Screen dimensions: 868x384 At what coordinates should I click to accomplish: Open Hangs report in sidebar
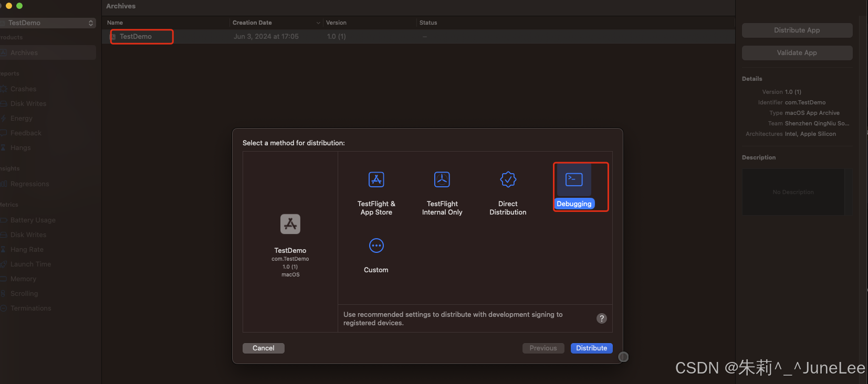pyautogui.click(x=20, y=148)
